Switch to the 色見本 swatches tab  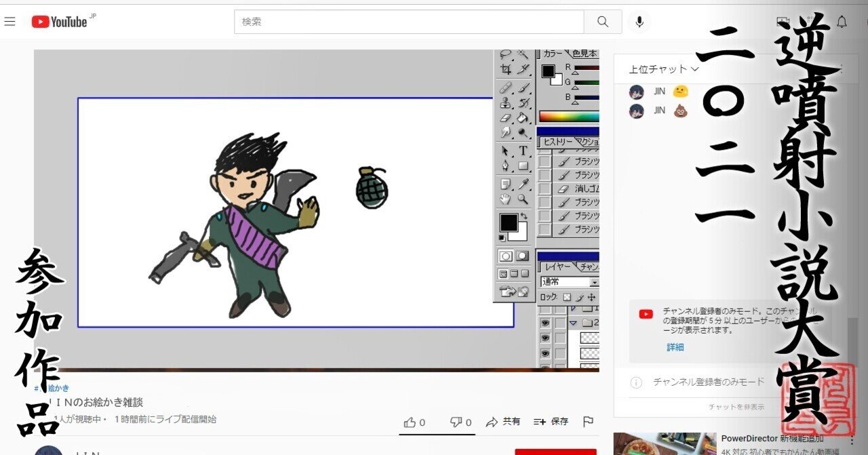pyautogui.click(x=585, y=54)
